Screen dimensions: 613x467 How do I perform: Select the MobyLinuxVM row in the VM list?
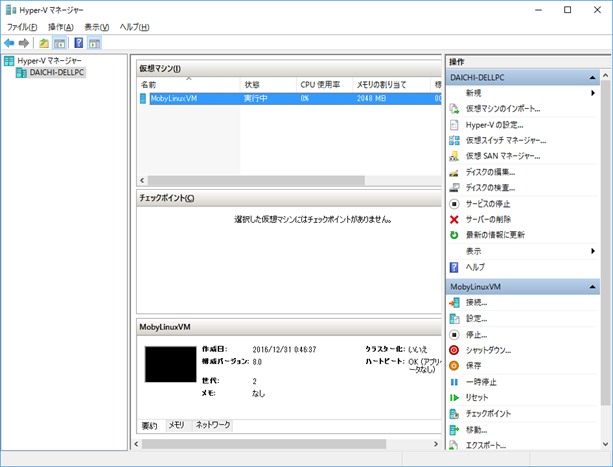coord(289,98)
